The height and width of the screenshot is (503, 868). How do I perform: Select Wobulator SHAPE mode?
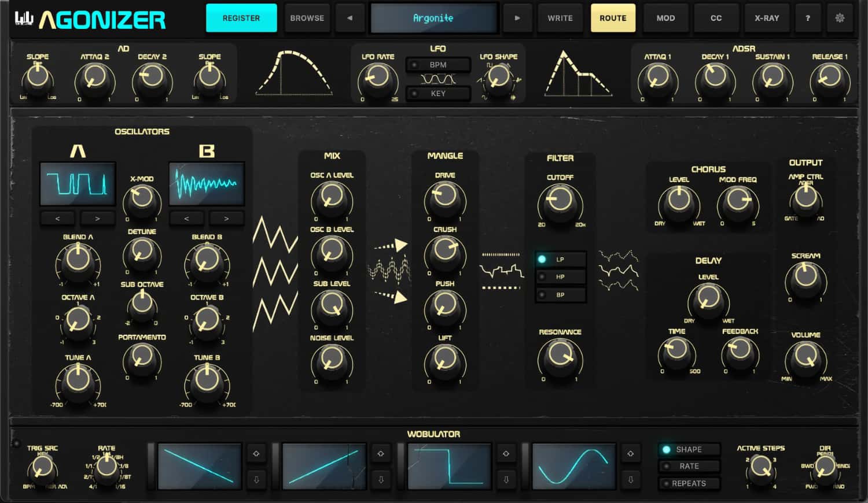(x=689, y=449)
